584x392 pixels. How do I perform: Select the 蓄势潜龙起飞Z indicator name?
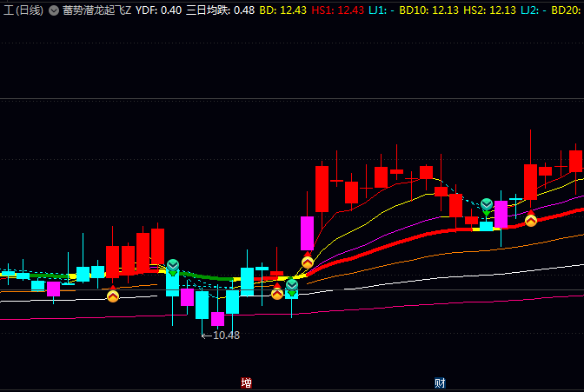tap(96, 10)
